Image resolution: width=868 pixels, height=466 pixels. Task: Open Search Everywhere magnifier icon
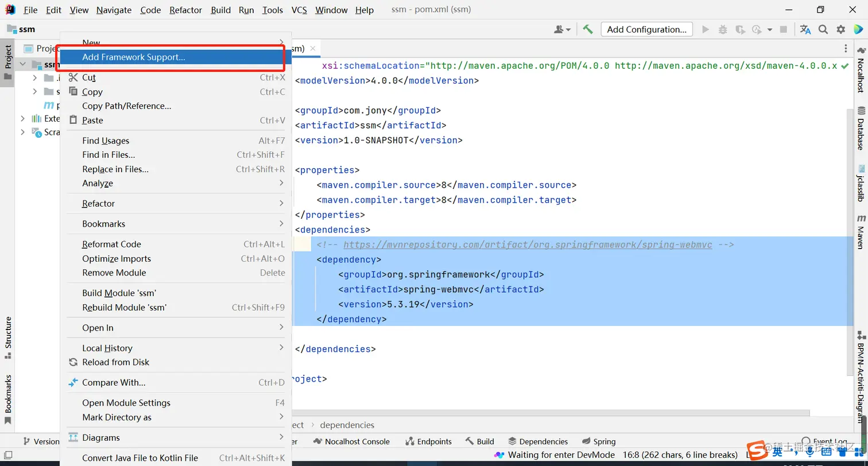[823, 29]
